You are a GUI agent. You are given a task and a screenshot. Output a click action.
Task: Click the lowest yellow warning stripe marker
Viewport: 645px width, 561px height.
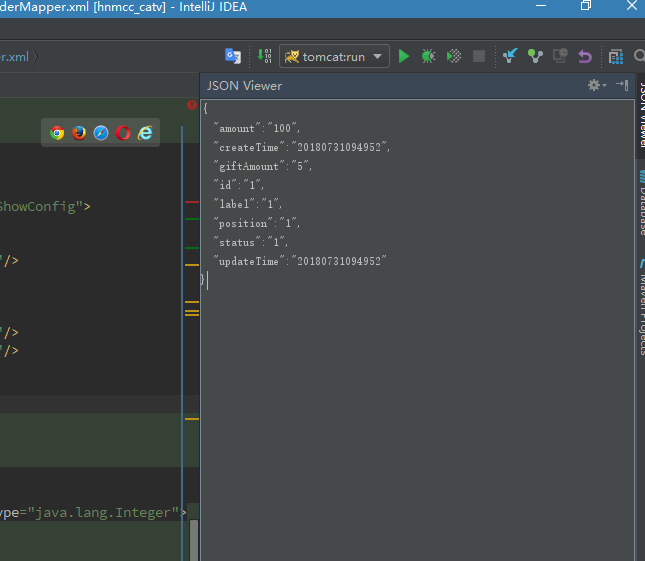point(192,419)
